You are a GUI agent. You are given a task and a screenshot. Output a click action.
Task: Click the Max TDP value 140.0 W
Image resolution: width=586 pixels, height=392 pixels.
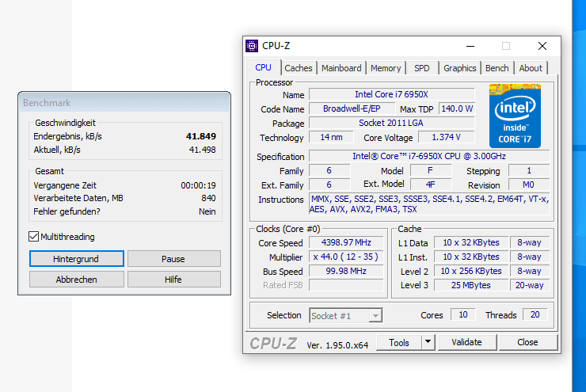[x=457, y=108]
